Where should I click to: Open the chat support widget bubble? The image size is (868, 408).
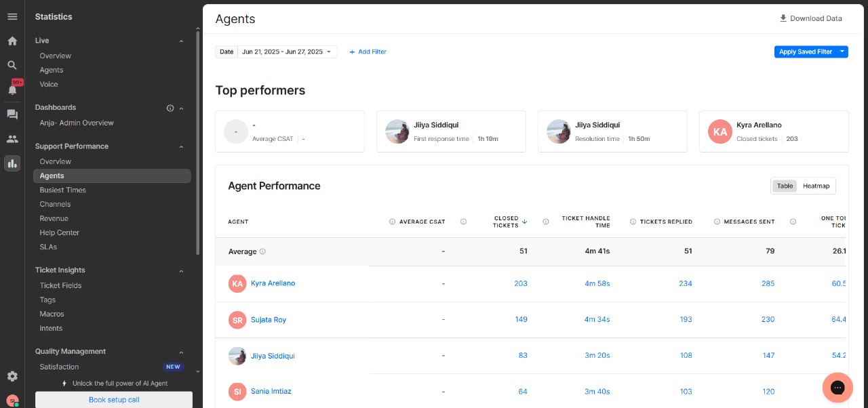837,387
